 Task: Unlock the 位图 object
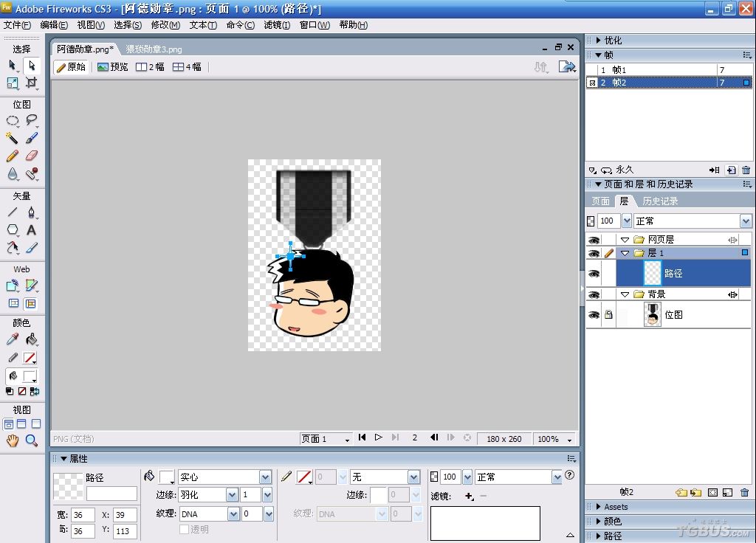609,315
